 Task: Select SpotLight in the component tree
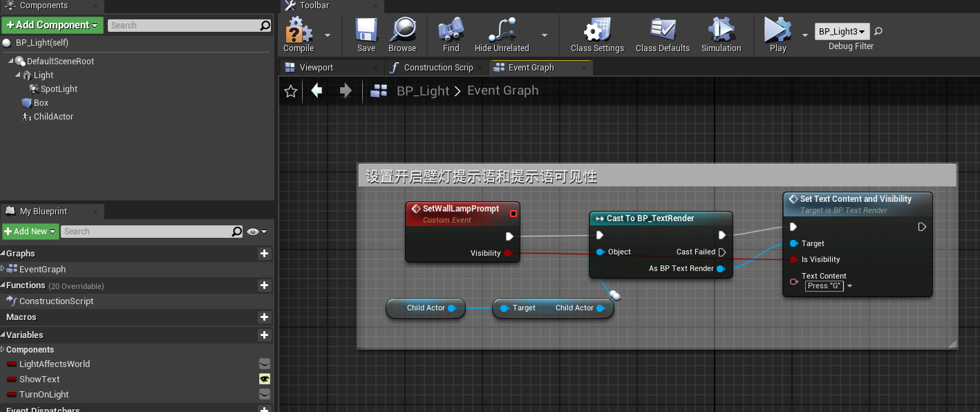[x=59, y=89]
